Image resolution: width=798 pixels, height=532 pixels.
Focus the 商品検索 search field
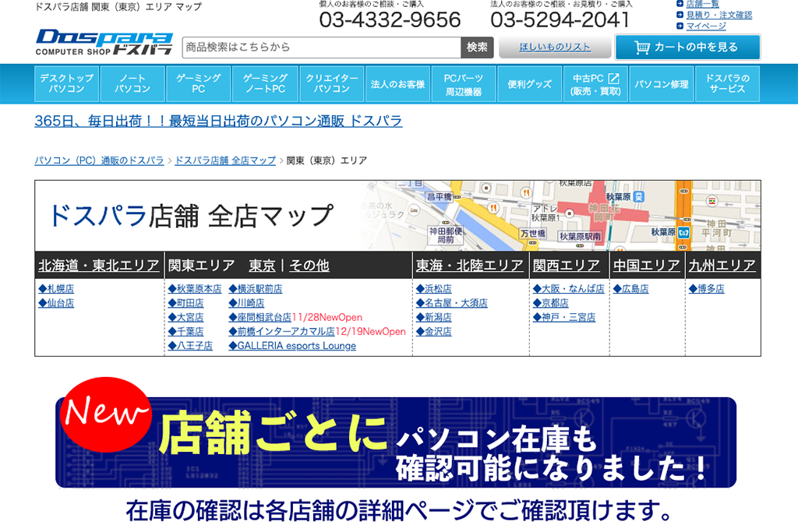(322, 48)
